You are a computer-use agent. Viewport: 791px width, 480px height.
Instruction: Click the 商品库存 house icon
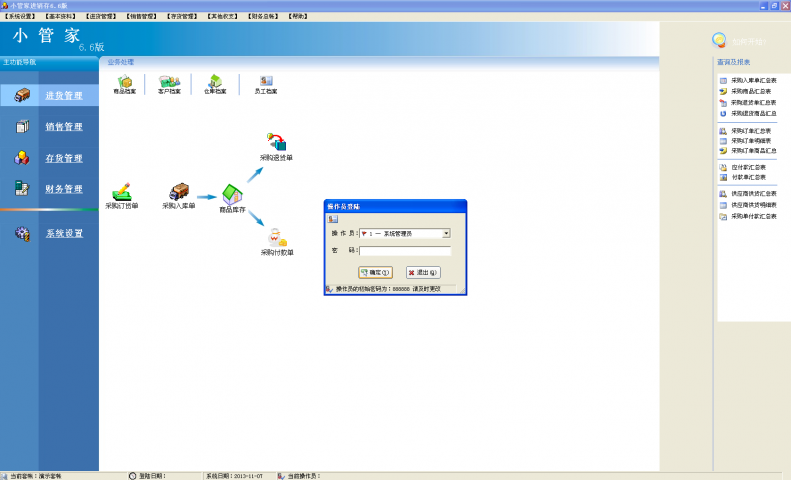232,194
